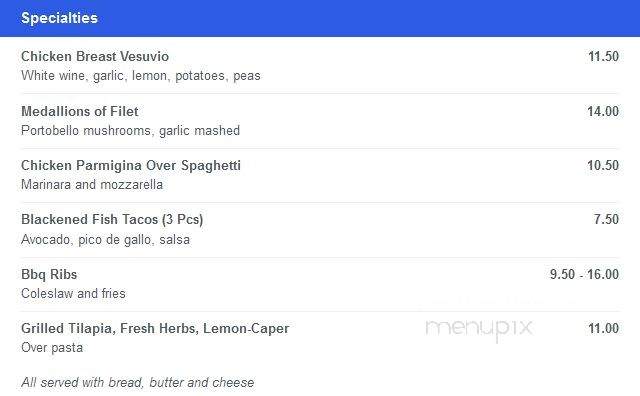This screenshot has height=396, width=640.
Task: Open the Medallions of Filet entry
Action: tap(80, 111)
